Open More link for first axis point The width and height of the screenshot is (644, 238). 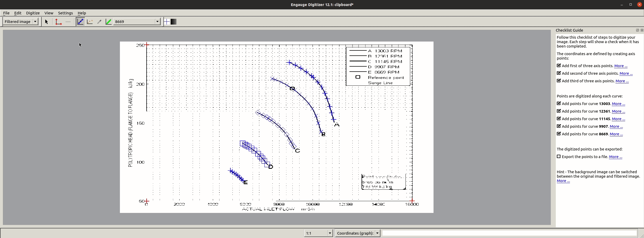[621, 66]
